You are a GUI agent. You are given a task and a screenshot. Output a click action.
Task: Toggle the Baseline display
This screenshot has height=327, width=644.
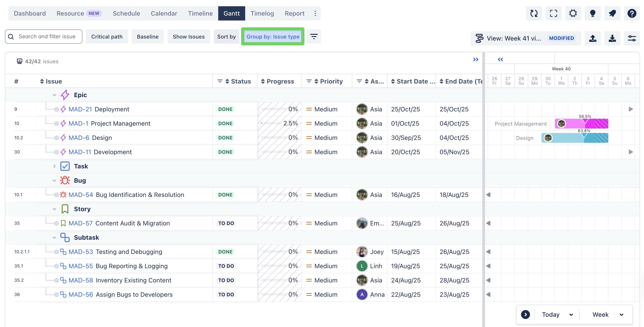(x=147, y=37)
